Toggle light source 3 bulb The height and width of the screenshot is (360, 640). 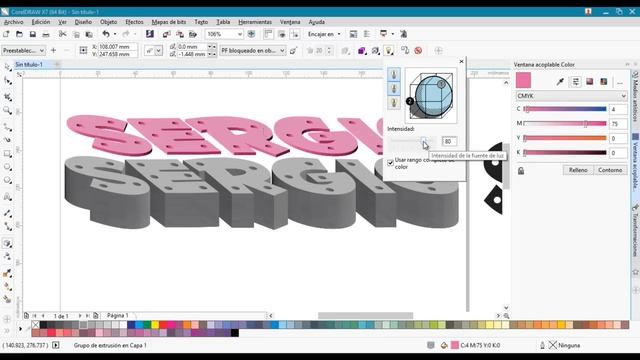[x=394, y=102]
